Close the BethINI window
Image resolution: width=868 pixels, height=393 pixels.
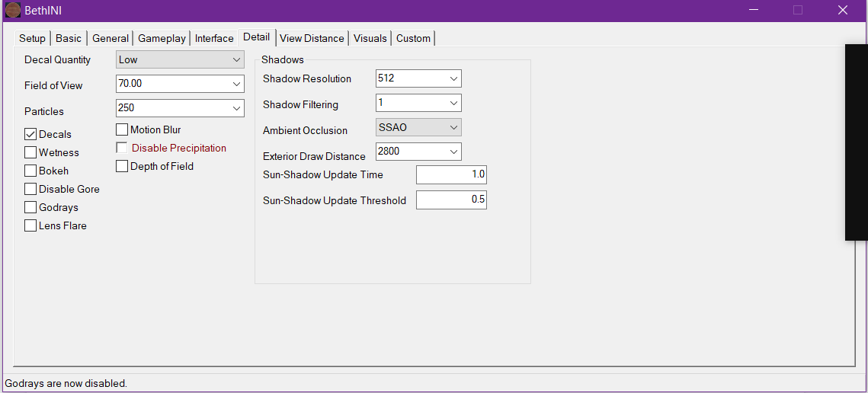[x=843, y=10]
